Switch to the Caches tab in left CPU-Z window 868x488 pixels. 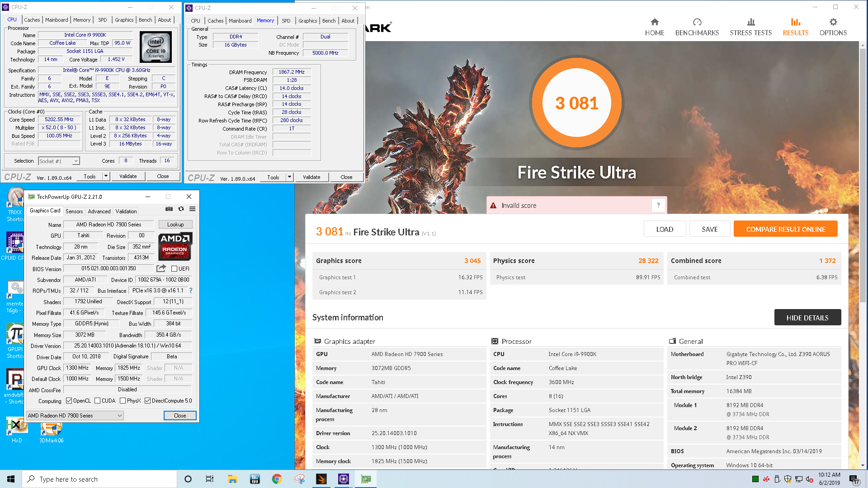[32, 20]
